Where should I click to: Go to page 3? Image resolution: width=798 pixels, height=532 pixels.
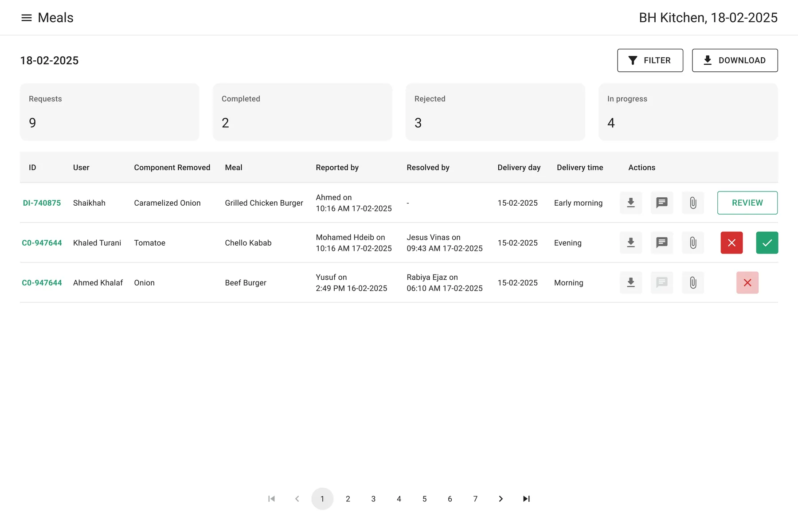(373, 499)
